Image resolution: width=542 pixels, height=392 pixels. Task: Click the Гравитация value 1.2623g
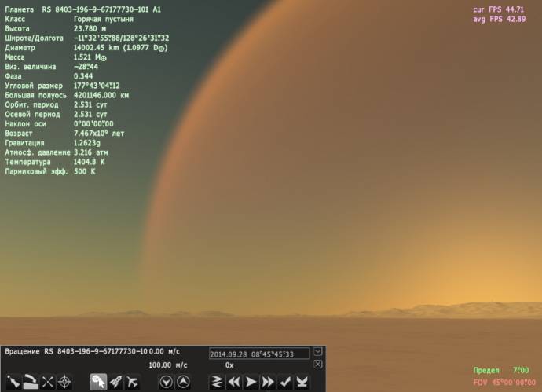click(x=86, y=143)
